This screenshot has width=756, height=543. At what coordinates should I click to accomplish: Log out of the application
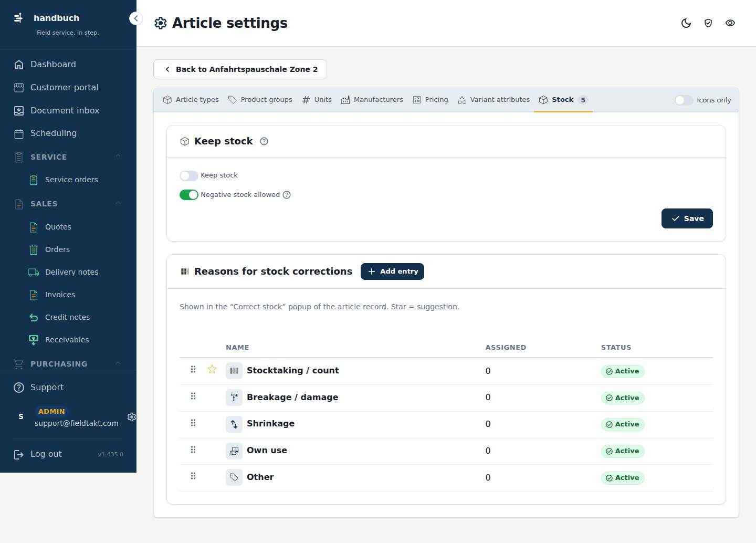coord(46,454)
